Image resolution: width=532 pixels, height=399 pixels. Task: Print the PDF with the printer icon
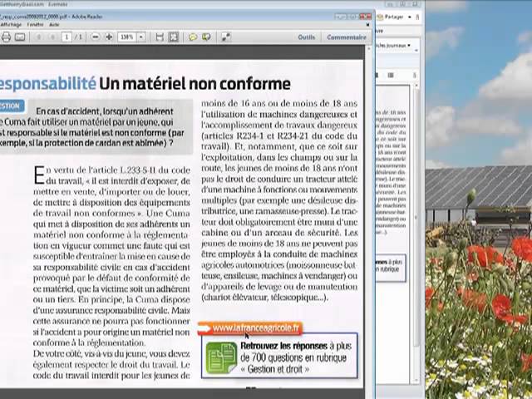click(x=6, y=37)
